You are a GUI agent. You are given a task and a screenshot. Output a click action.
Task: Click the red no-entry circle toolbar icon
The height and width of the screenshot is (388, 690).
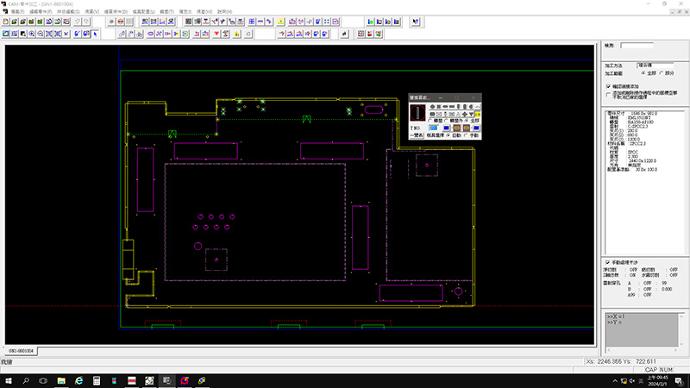click(x=120, y=22)
